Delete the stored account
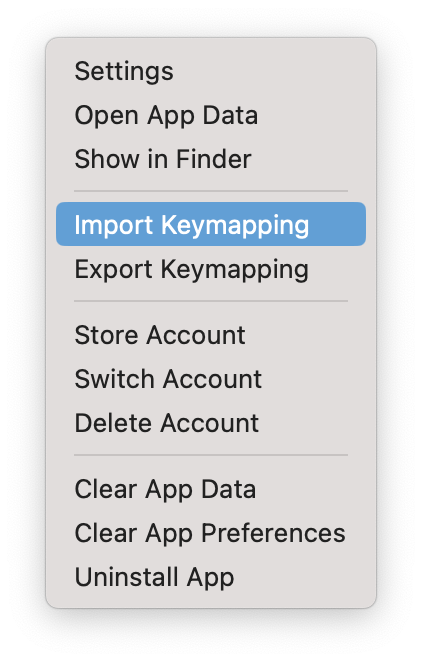This screenshot has width=422, height=662. (x=211, y=423)
